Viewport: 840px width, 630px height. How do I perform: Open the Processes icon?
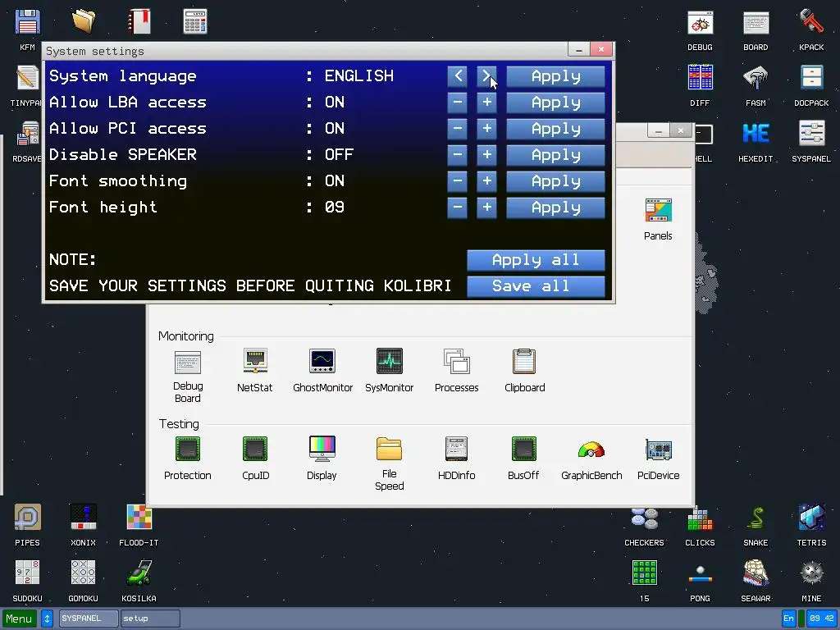point(456,361)
